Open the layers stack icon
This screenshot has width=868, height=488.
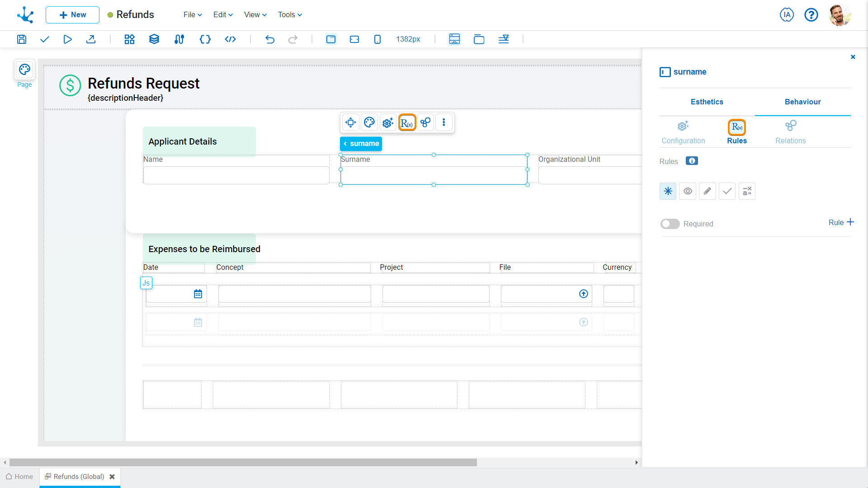(154, 39)
